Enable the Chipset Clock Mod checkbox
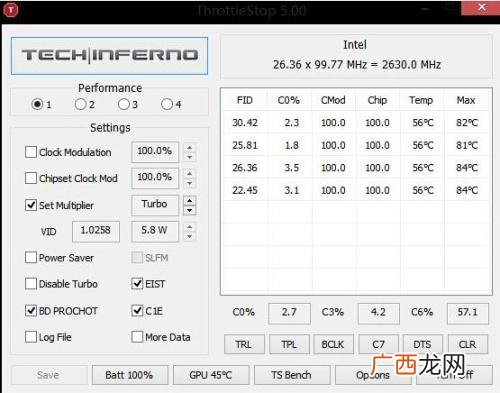Screen dimensions: 500x393 pyautogui.click(x=31, y=178)
